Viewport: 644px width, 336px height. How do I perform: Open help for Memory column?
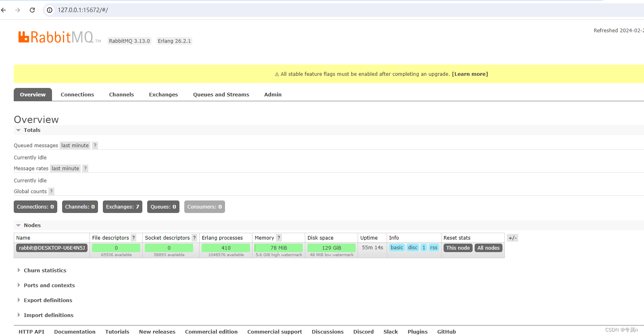(x=279, y=238)
